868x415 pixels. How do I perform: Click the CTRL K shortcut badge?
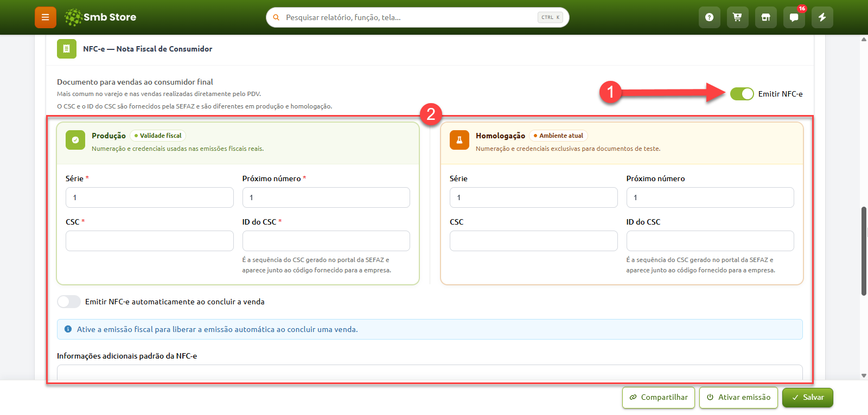tap(550, 17)
